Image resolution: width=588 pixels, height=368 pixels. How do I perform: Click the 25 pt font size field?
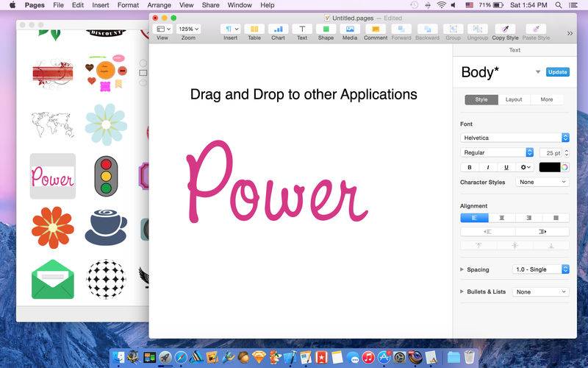click(551, 153)
